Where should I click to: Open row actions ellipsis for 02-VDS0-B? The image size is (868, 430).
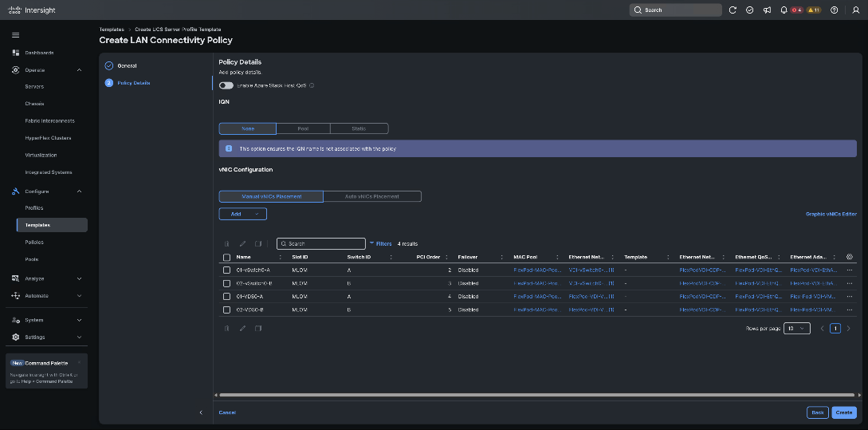850,310
